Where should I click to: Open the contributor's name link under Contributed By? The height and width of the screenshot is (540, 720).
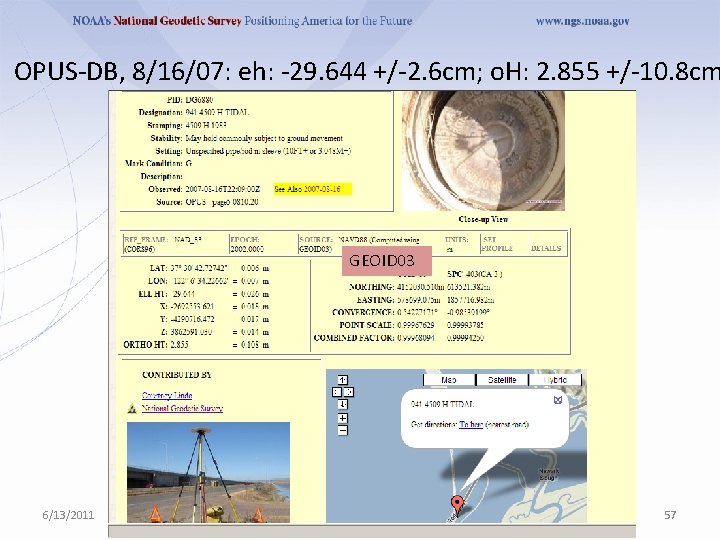[167, 395]
